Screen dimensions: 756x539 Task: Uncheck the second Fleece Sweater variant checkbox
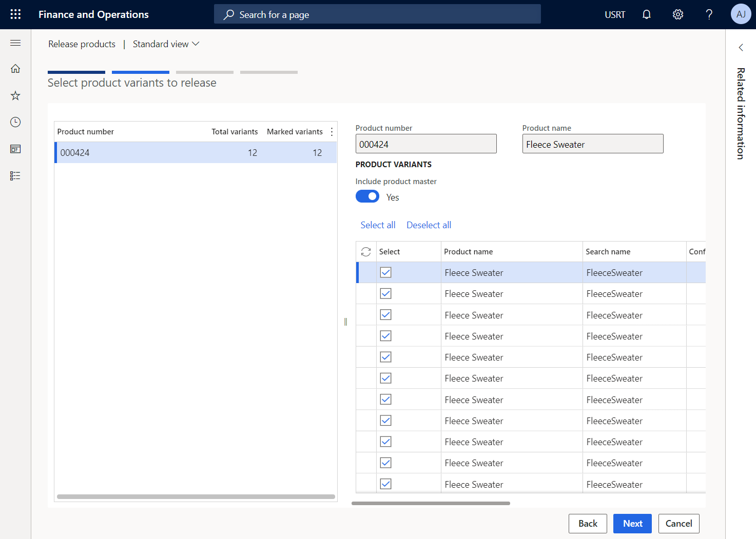tap(386, 293)
